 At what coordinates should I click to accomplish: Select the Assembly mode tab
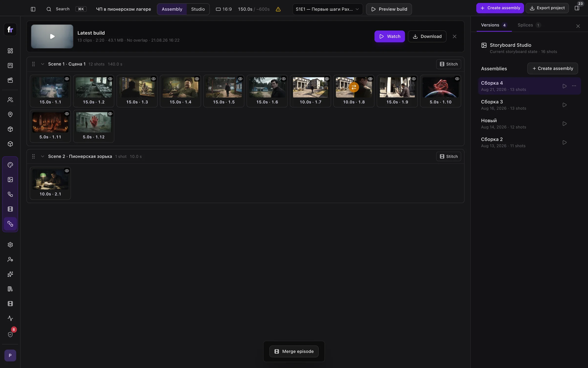[172, 9]
